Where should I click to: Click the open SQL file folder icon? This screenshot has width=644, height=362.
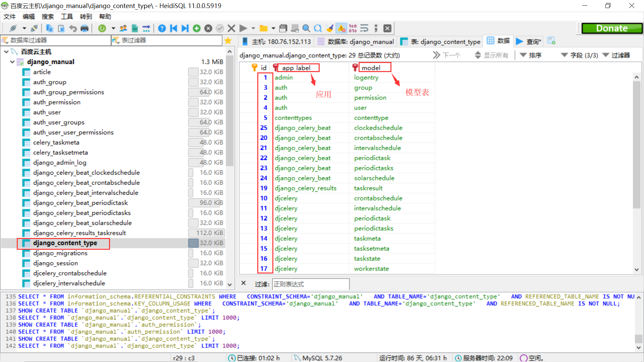[264, 28]
